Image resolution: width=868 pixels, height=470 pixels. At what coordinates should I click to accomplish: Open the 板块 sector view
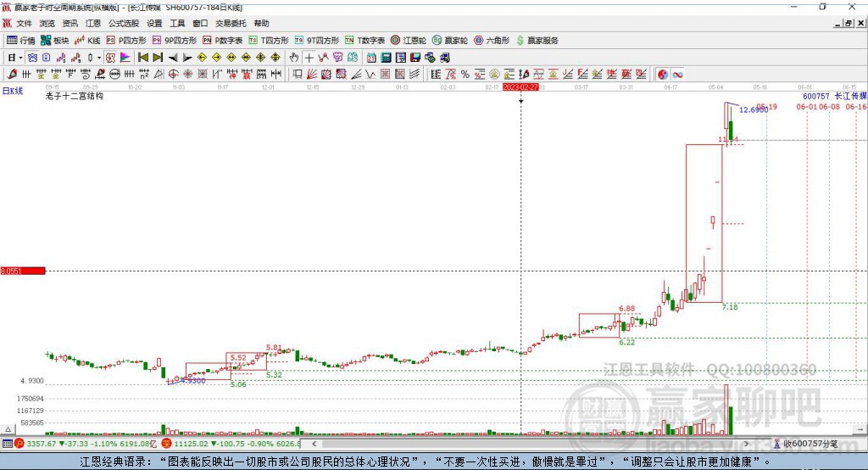click(x=55, y=41)
